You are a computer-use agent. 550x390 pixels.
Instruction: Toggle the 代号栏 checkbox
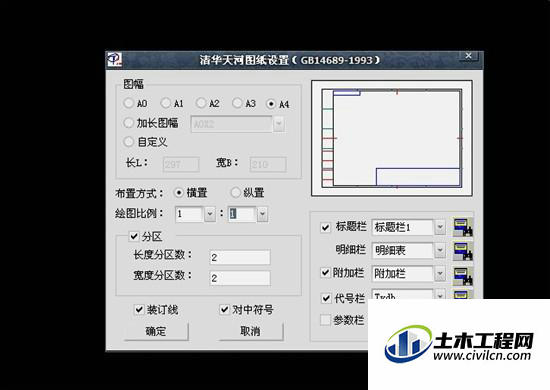[x=326, y=298]
